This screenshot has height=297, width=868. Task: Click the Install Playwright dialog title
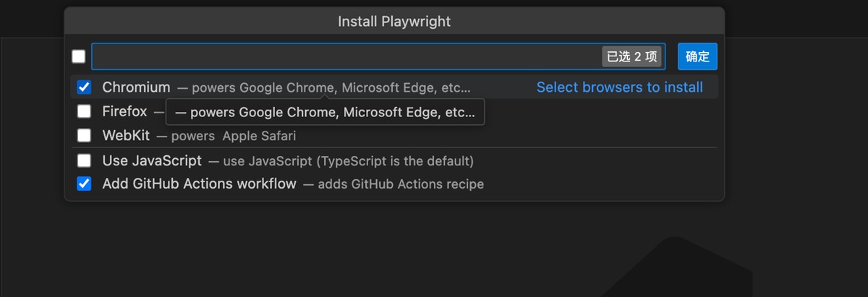coord(394,21)
